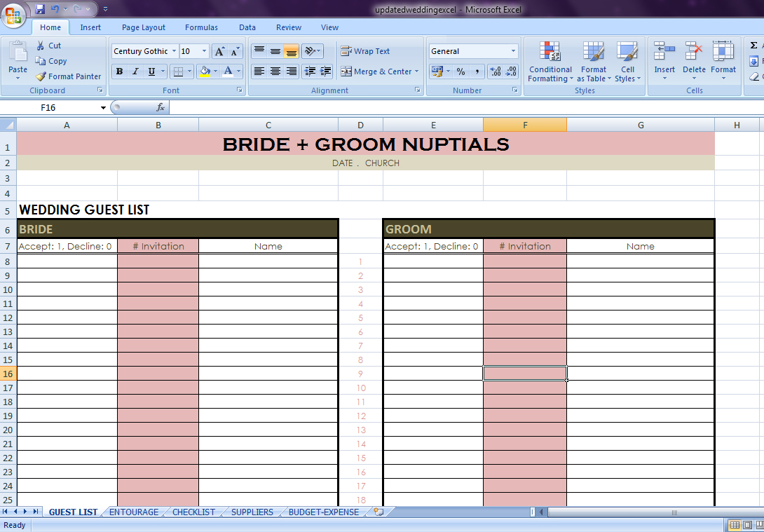This screenshot has height=532, width=764.
Task: Save the workbook from Quick Access Toolbar
Action: 40,9
